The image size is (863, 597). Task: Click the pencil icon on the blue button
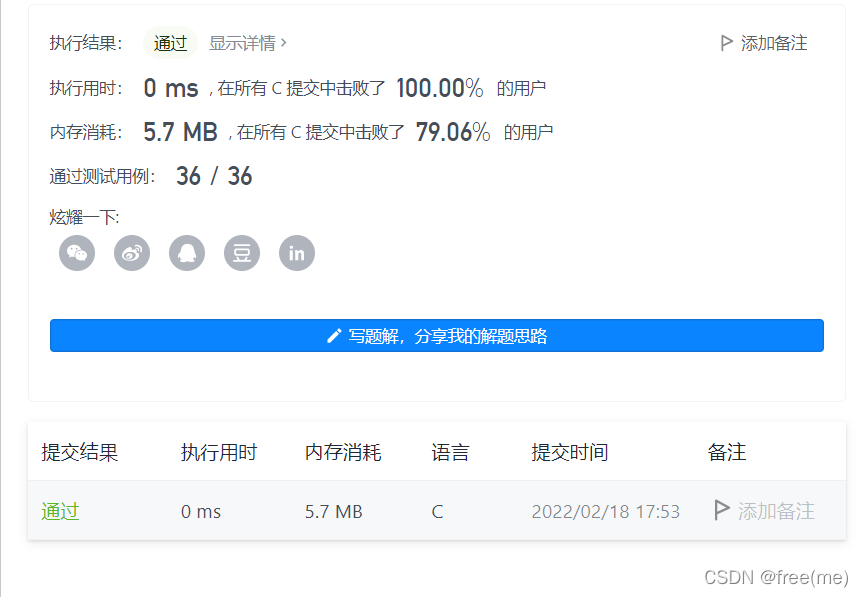click(334, 336)
